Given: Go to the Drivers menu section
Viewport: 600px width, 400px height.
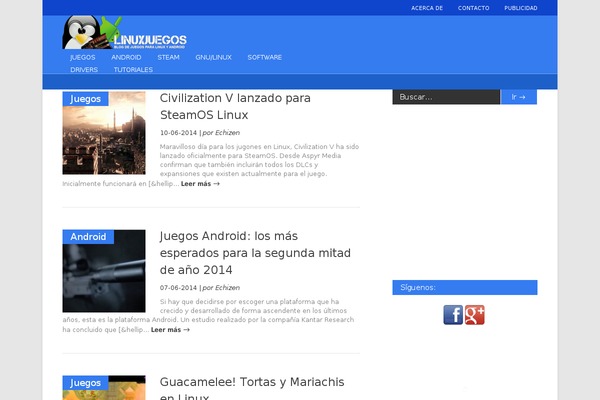Looking at the screenshot, I should pos(84,70).
